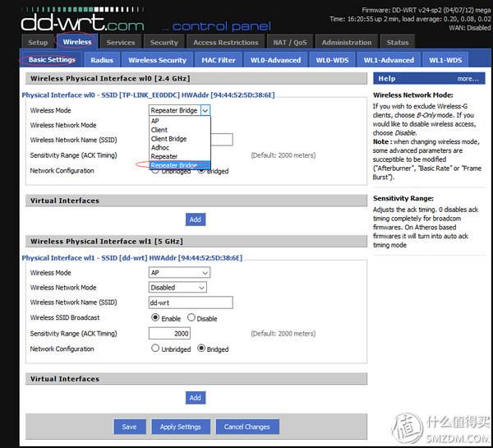
Task: Click the WAN: Disabled status text
Action: click(469, 28)
